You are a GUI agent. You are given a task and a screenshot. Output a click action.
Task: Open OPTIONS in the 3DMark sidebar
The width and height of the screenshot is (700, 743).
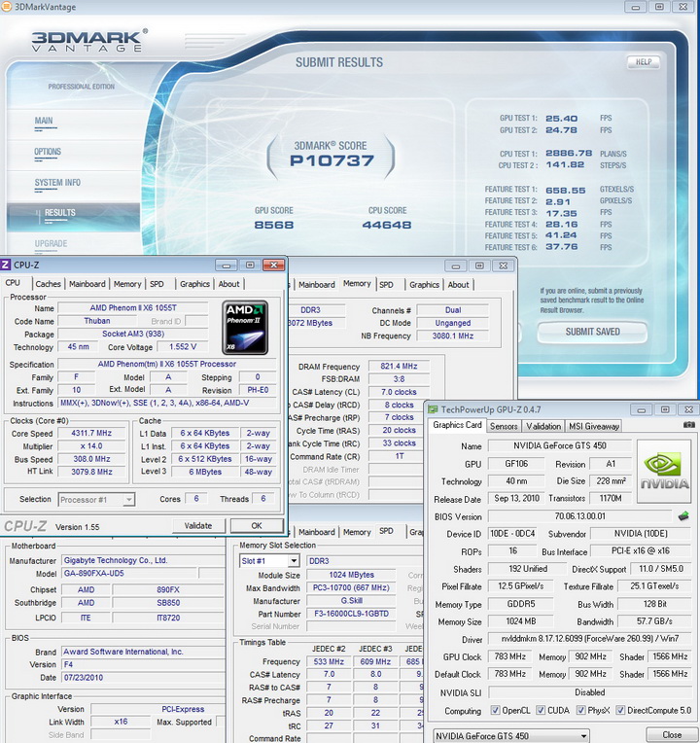(48, 152)
